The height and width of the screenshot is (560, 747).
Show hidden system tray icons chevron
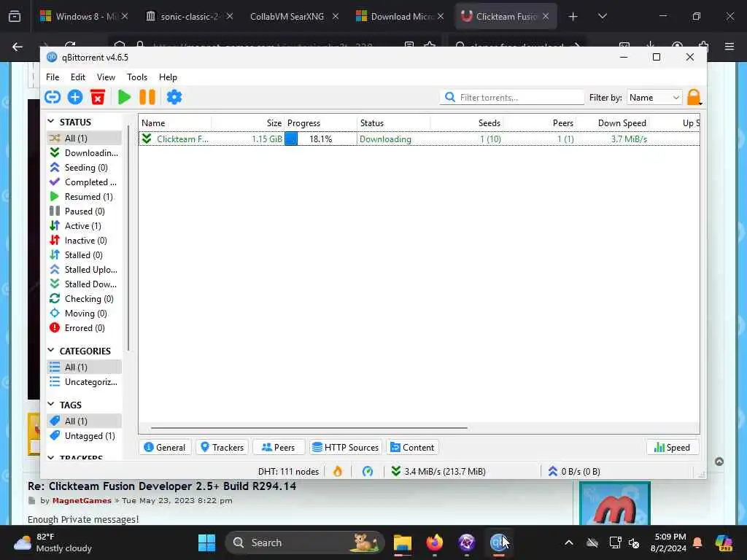coord(568,542)
